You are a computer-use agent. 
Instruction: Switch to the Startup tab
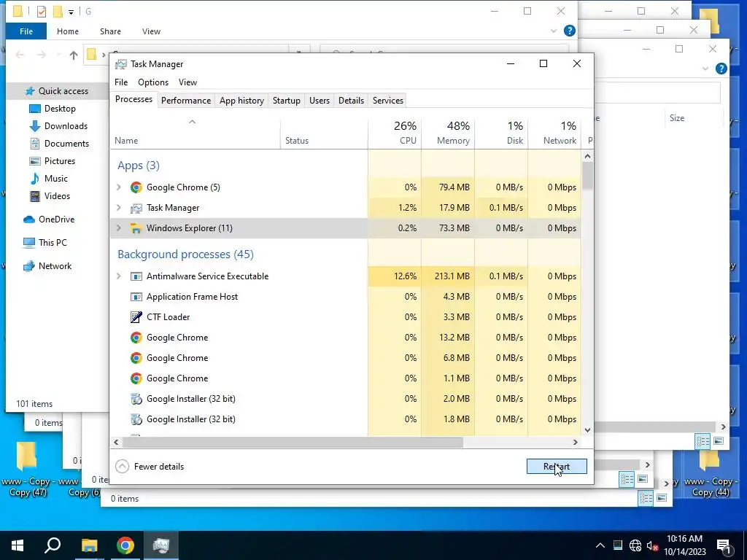click(286, 101)
